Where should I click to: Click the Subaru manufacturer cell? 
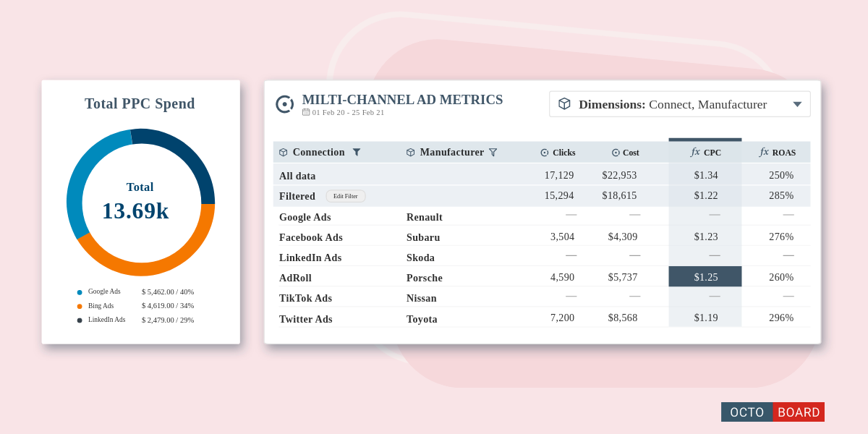423,237
